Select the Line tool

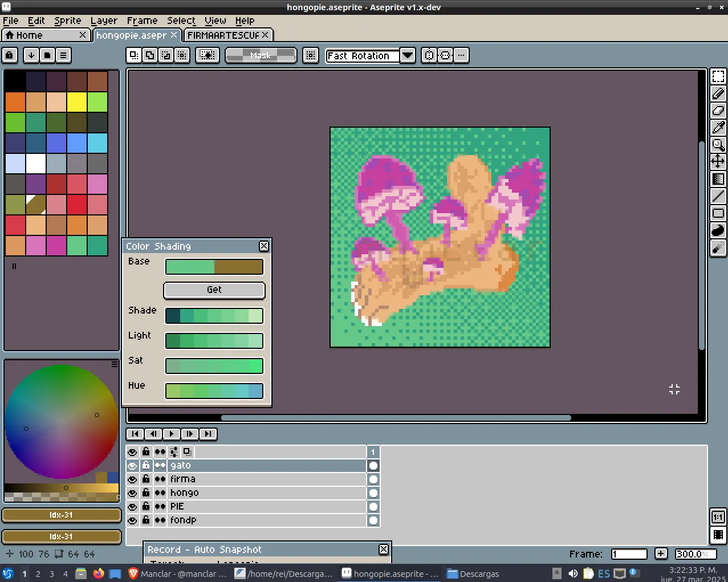718,196
